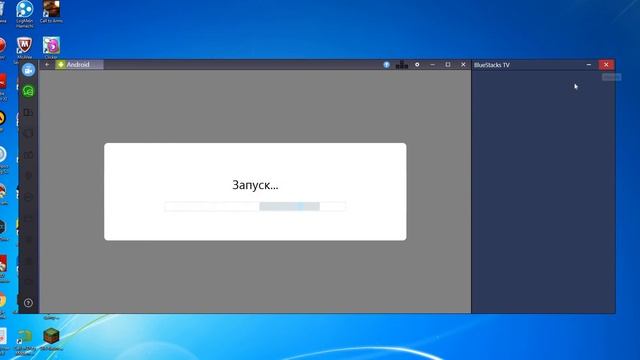Screen dimensions: 640x360
Task: Open the green chat icon in BlueStacks sidebar
Action: point(28,91)
